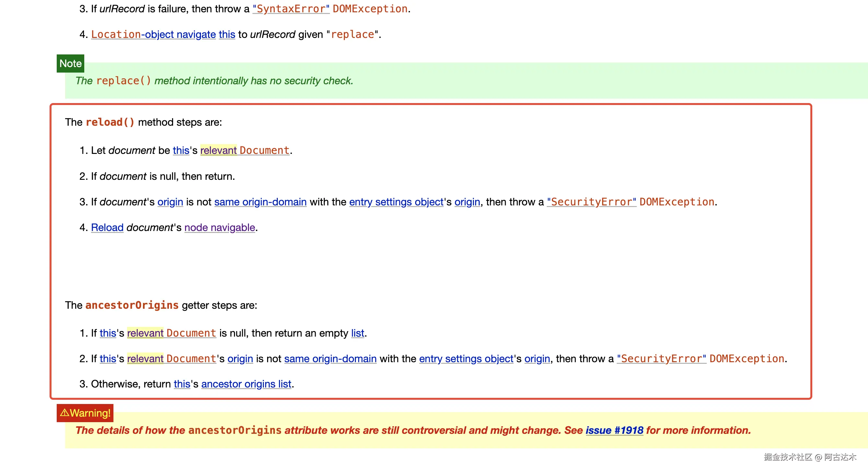Click the "node navigable" link
Viewport: 868px width, 473px height.
tap(219, 227)
